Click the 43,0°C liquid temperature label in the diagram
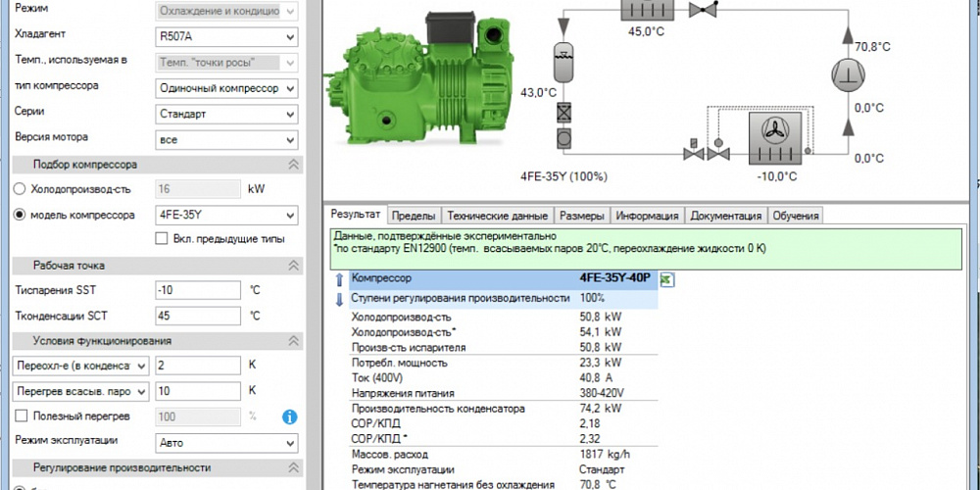This screenshot has width=980, height=490. pyautogui.click(x=538, y=93)
